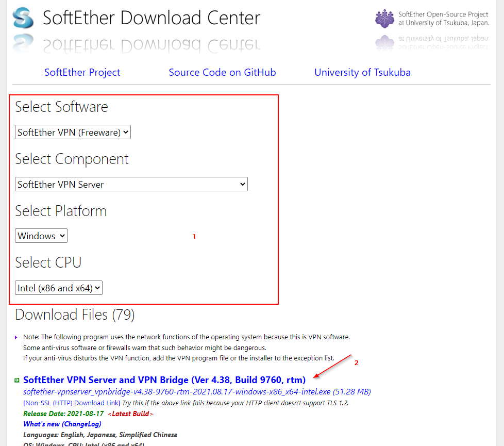Click the Select Platform heading
Viewport: 504px width, 446px height.
click(61, 211)
